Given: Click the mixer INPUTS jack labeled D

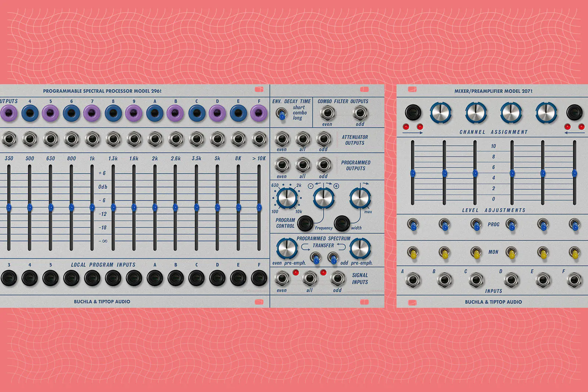Looking at the screenshot, I should click(x=511, y=280).
